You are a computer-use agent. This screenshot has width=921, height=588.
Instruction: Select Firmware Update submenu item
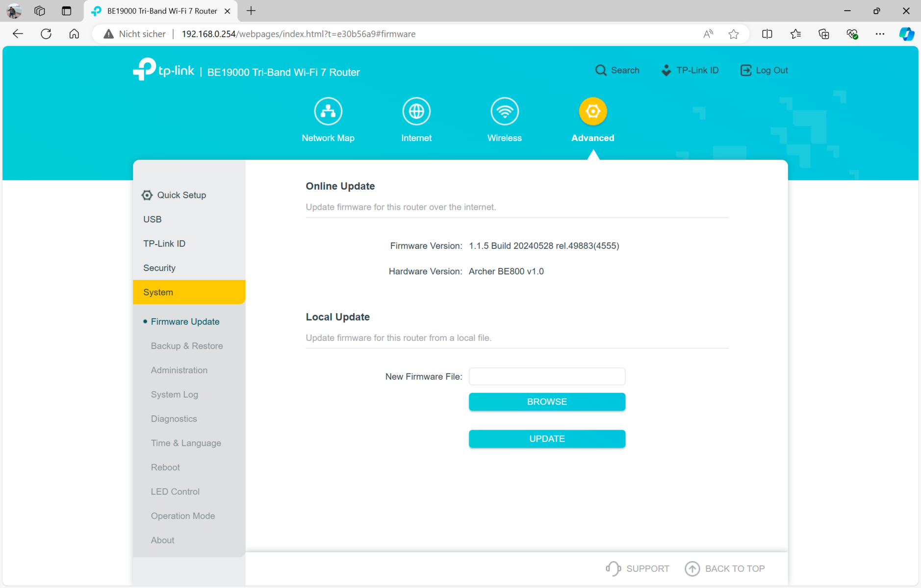tap(185, 321)
